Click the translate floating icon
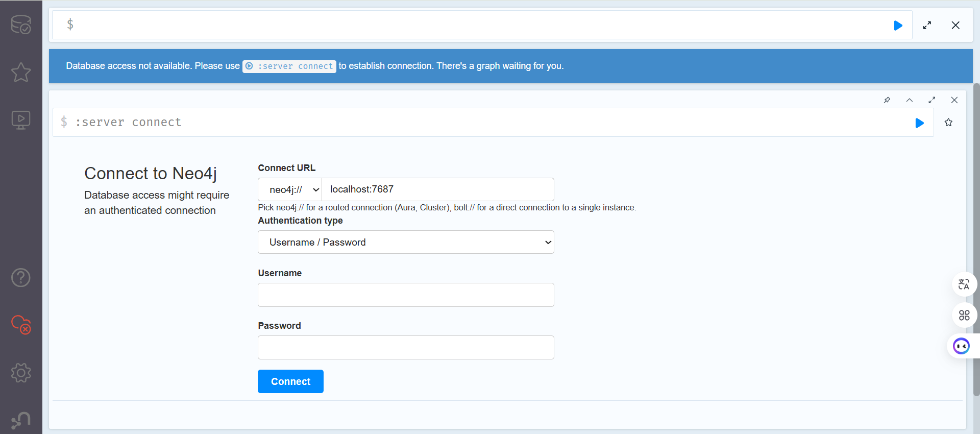Screen dimensions: 980x434 tap(964, 284)
